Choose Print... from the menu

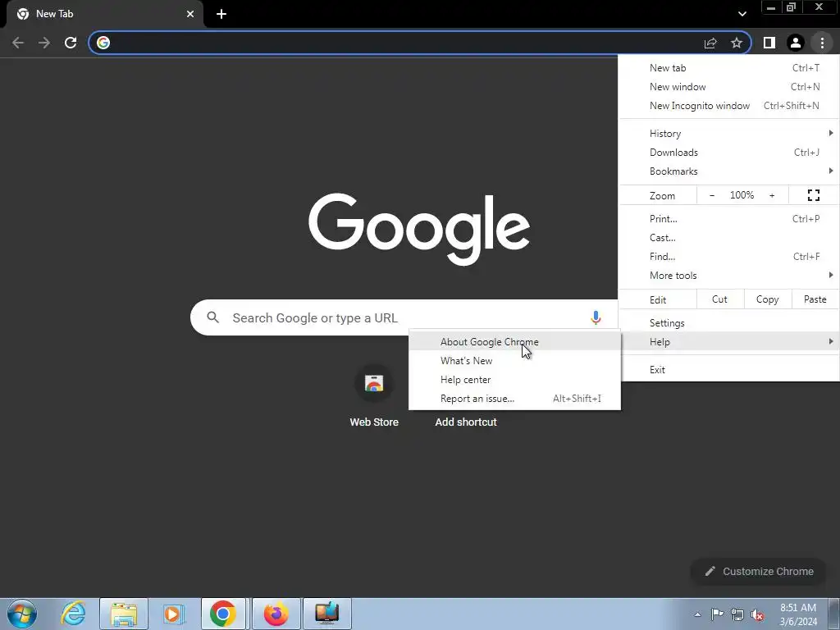coord(729,218)
